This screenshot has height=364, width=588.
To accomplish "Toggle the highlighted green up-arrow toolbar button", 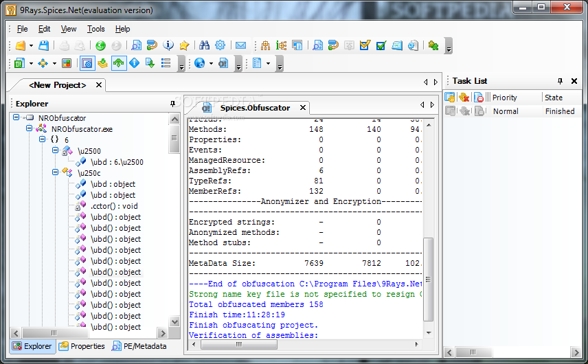I will click(x=119, y=63).
